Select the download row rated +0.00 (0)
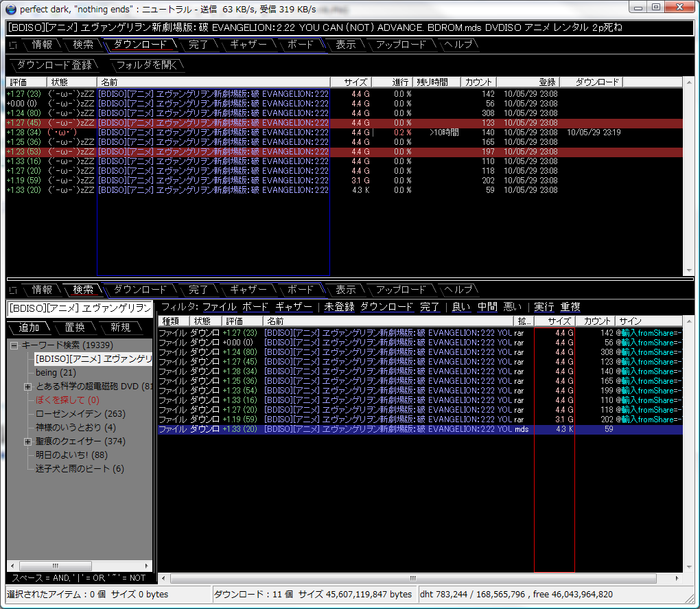 [x=345, y=104]
